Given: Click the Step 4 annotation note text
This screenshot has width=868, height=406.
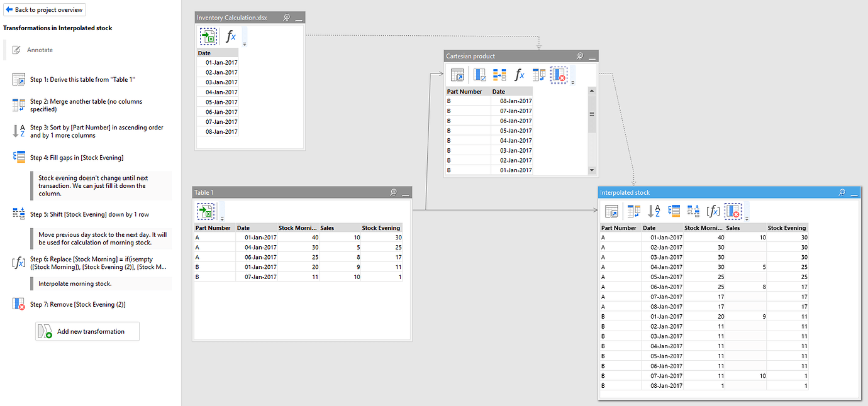Looking at the screenshot, I should [x=93, y=185].
